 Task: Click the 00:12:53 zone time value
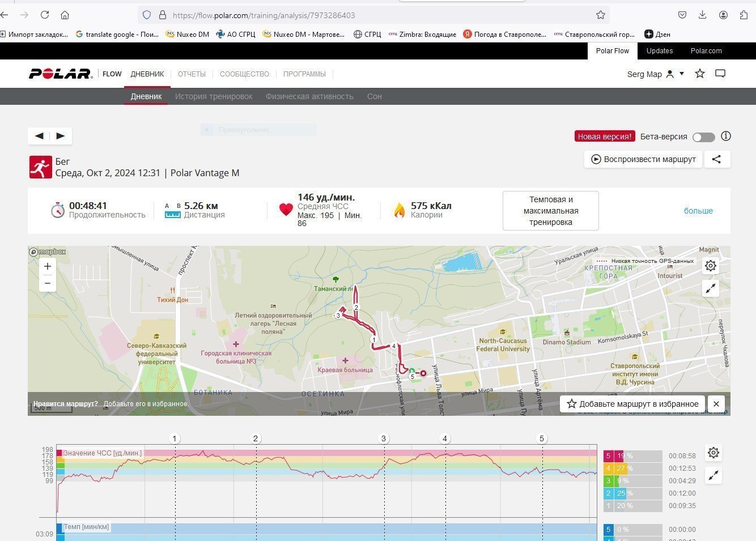click(x=682, y=468)
